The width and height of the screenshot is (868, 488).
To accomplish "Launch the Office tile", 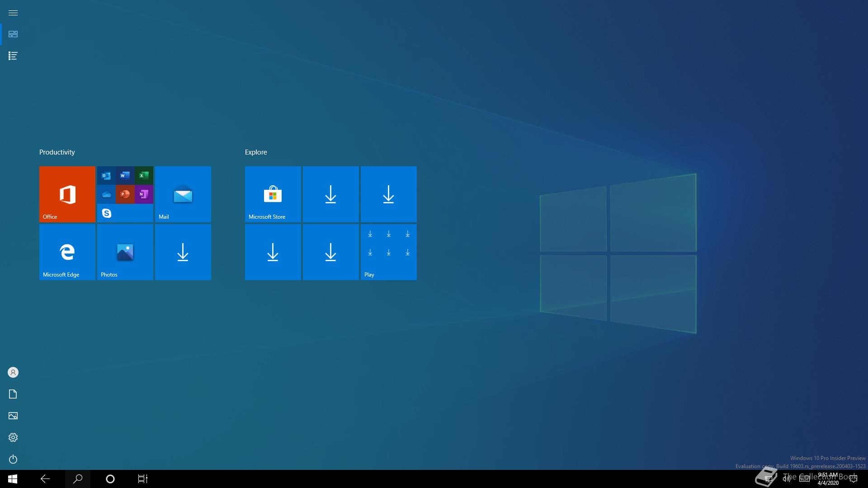I will (67, 194).
